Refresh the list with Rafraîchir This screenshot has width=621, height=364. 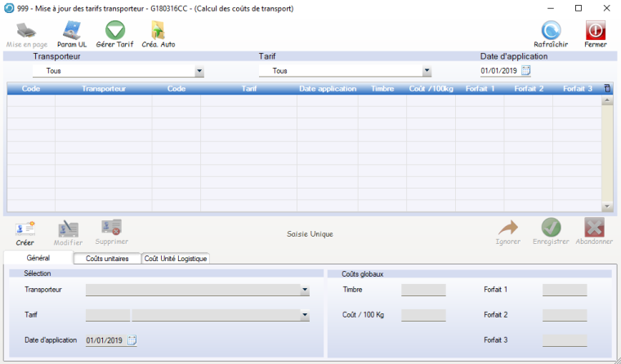551,33
